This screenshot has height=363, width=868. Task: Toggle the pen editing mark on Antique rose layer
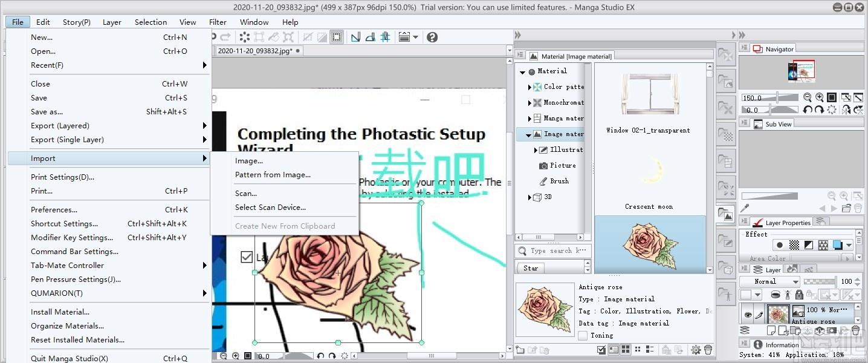coord(759,315)
